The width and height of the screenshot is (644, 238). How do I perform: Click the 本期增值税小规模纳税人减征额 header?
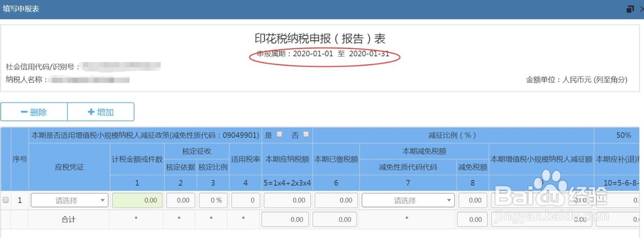click(x=541, y=159)
